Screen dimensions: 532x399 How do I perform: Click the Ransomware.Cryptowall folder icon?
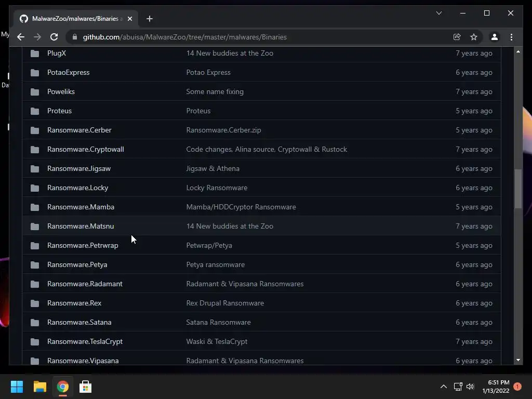(35, 149)
